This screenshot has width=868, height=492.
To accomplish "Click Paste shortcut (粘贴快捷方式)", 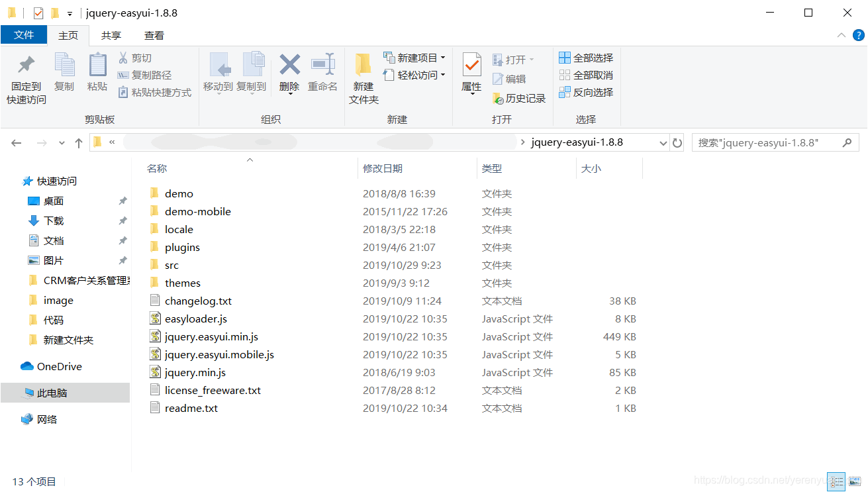I will click(x=154, y=93).
